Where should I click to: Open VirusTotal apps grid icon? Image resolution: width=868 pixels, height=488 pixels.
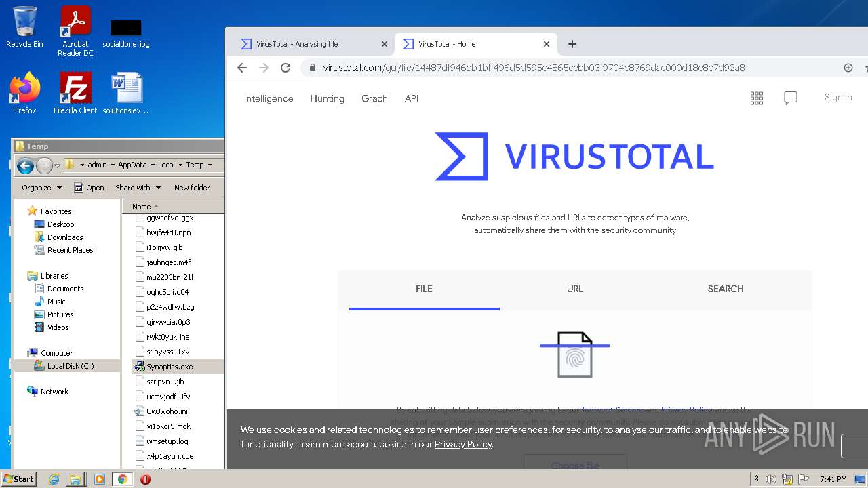pyautogui.click(x=757, y=98)
